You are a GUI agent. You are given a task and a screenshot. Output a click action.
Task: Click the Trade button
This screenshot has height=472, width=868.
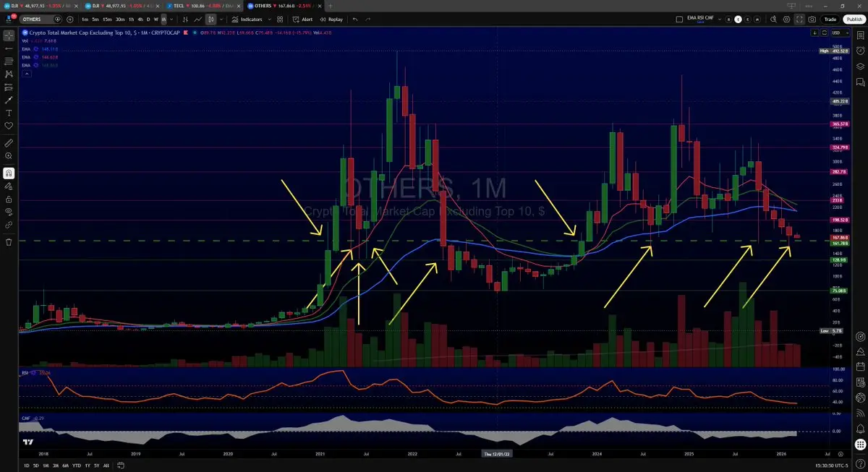point(830,20)
